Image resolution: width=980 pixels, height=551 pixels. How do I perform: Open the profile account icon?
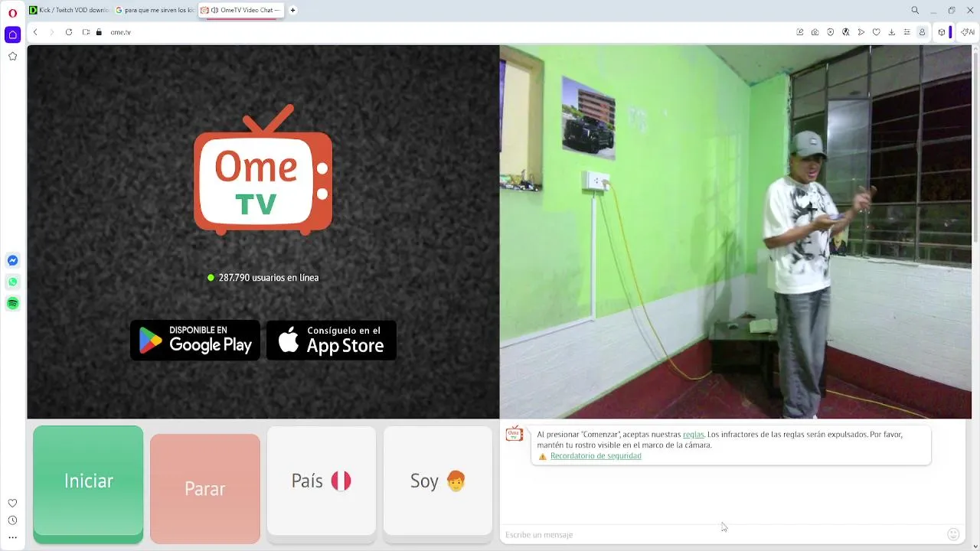point(923,32)
